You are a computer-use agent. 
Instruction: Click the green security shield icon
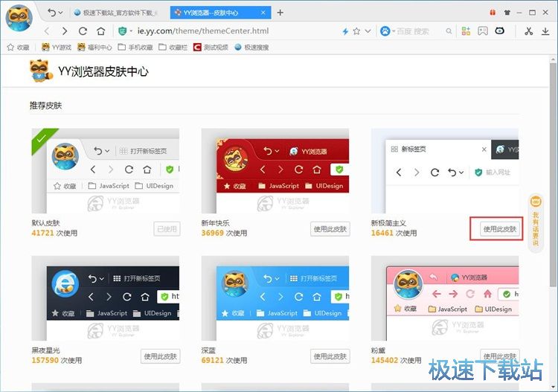[x=123, y=31]
